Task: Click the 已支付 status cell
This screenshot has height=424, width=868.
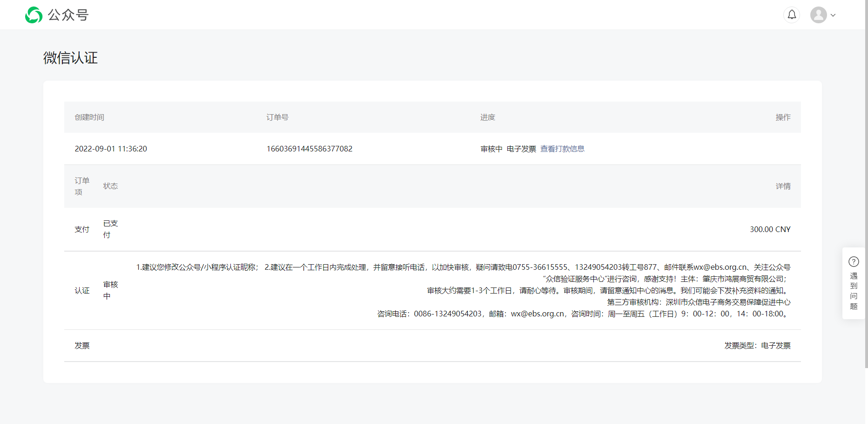Action: pyautogui.click(x=110, y=229)
